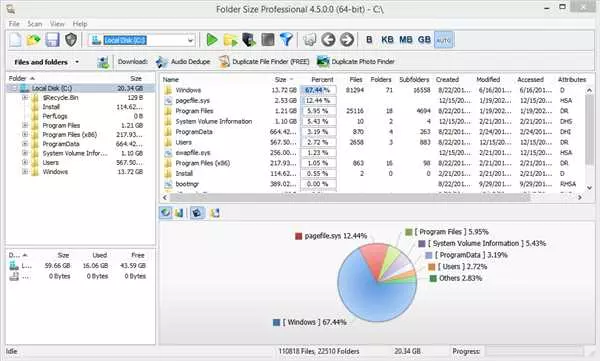
Task: Sort tree by Folder column header
Action: point(17,78)
